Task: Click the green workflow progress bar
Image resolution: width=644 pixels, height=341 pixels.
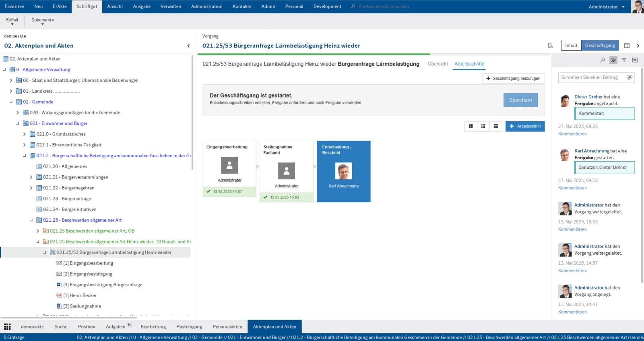Action: pyautogui.click(x=316, y=54)
